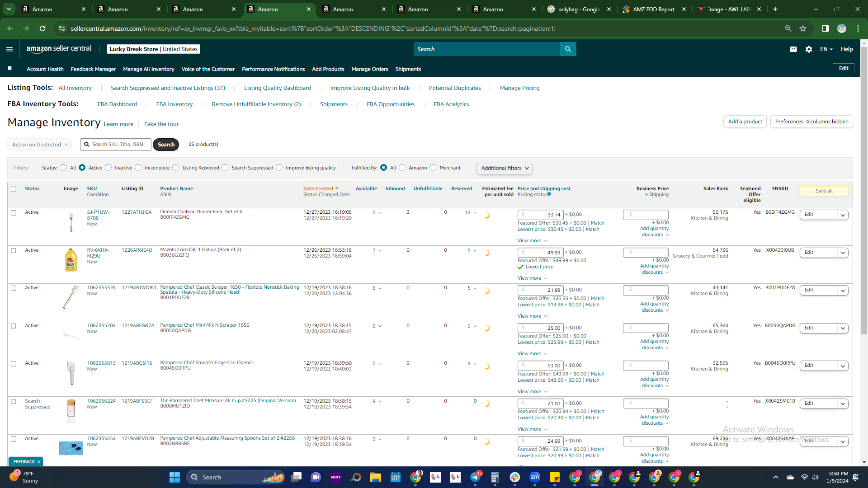This screenshot has width=868, height=488.
Task: Select the Inactive status radio button
Action: pyautogui.click(x=108, y=168)
